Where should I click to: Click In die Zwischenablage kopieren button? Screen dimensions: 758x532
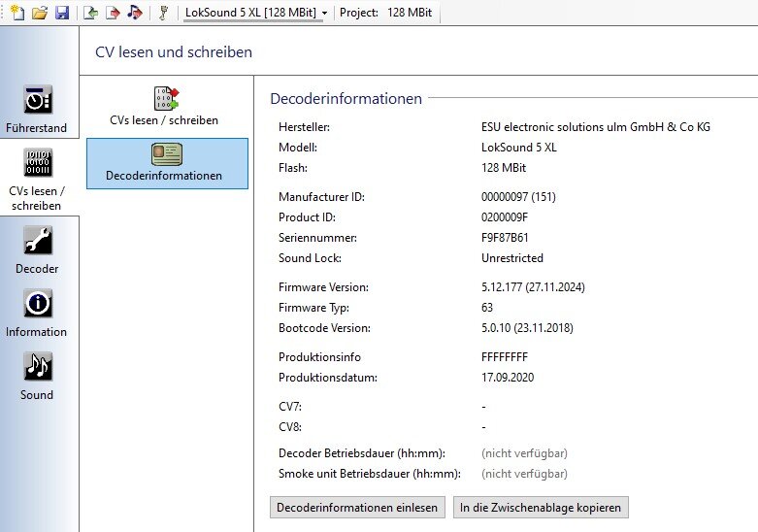(542, 507)
